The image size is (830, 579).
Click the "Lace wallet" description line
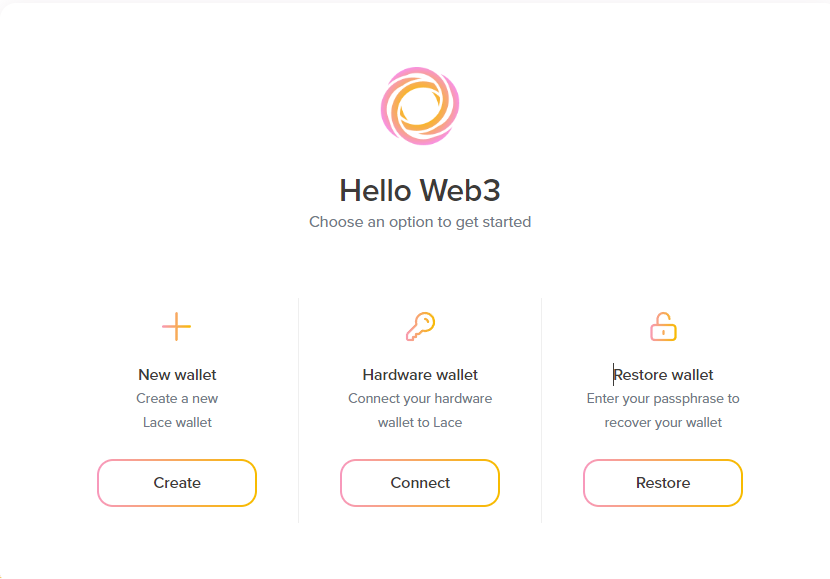[177, 422]
